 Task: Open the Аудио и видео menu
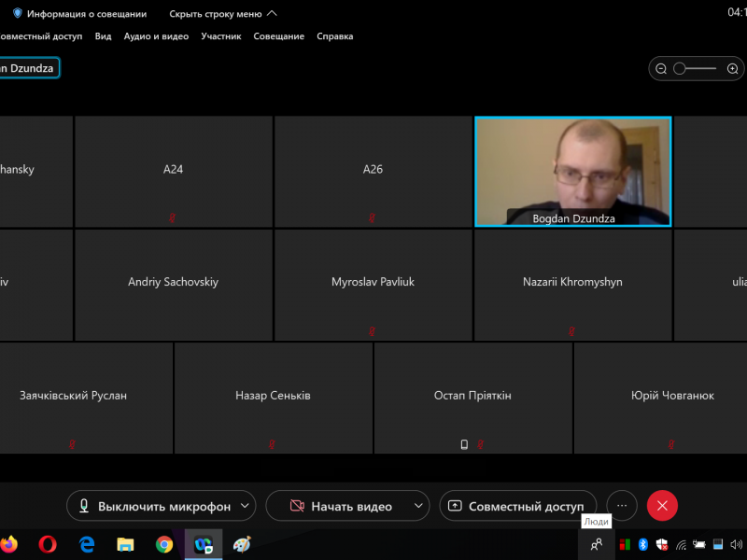coord(156,36)
